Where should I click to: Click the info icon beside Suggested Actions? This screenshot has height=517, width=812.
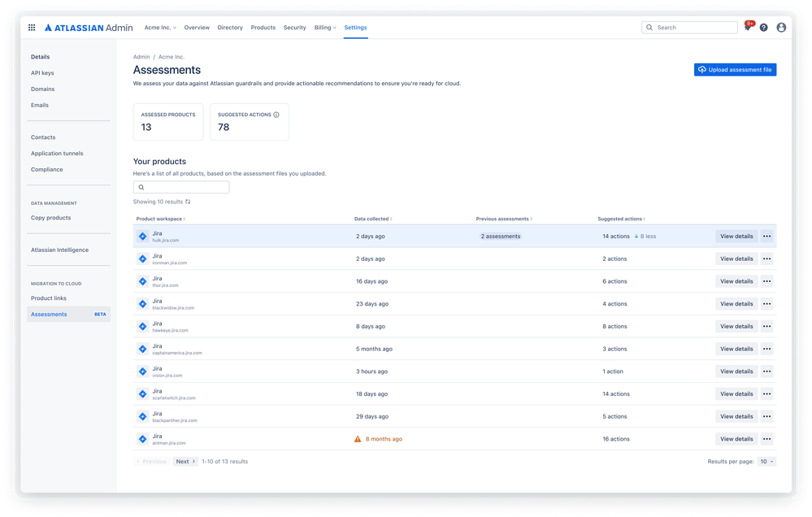[x=276, y=115]
